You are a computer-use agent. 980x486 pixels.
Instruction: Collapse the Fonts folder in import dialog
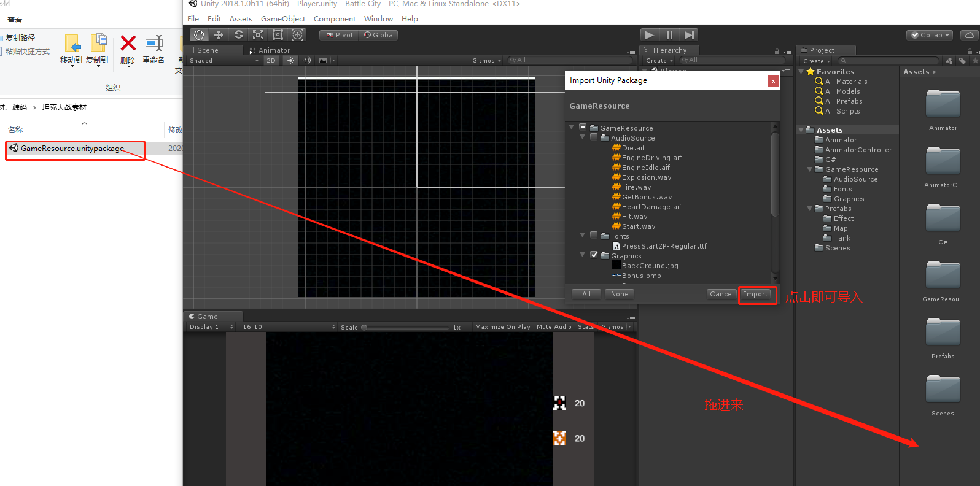(x=583, y=236)
